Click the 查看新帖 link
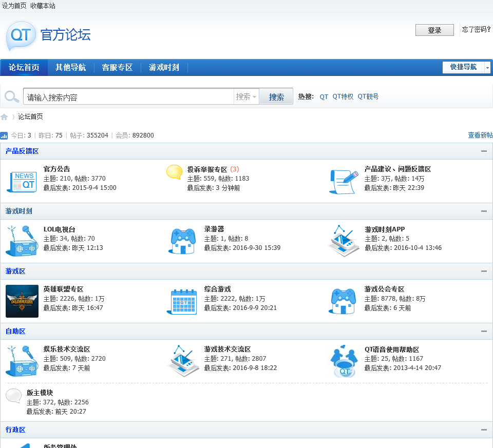493x448 pixels. tap(480, 135)
